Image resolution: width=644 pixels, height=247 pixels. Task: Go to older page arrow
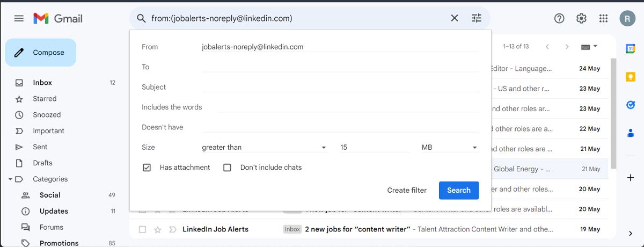567,47
